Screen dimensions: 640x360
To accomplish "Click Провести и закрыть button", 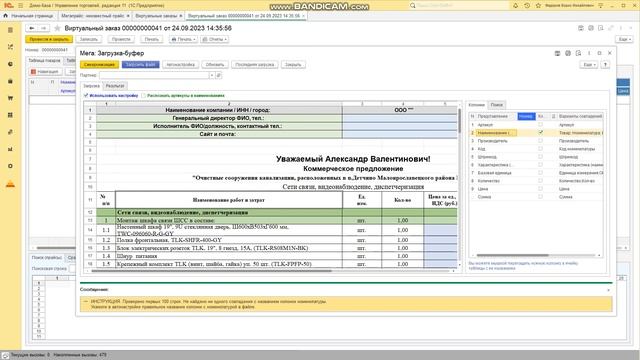I will point(49,39).
